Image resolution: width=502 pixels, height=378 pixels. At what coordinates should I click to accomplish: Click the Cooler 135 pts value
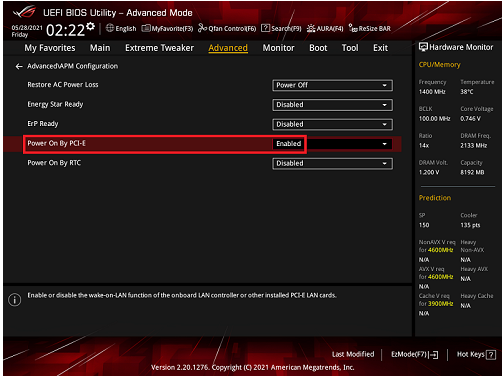[470, 225]
